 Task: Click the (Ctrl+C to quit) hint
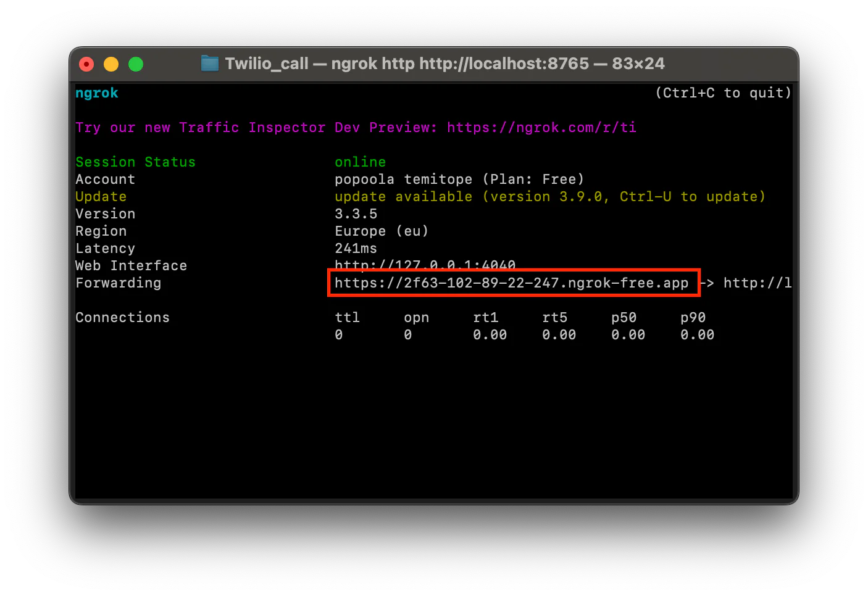point(723,93)
